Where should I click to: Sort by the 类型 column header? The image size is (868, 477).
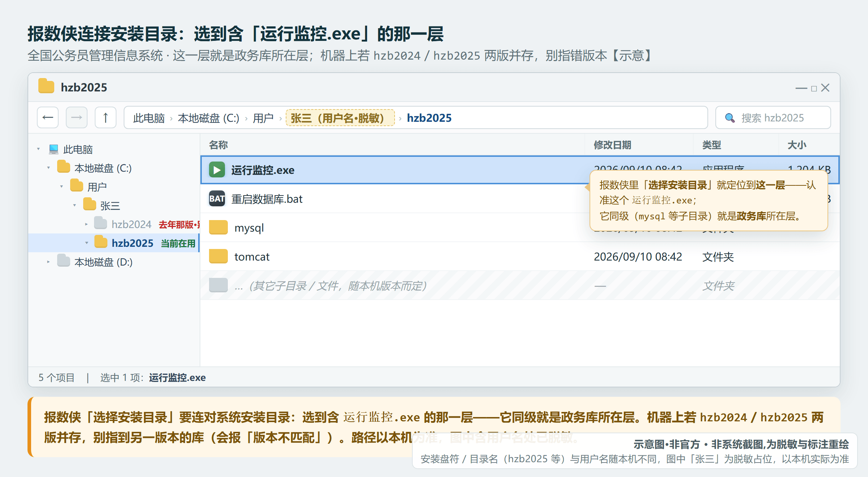712,145
